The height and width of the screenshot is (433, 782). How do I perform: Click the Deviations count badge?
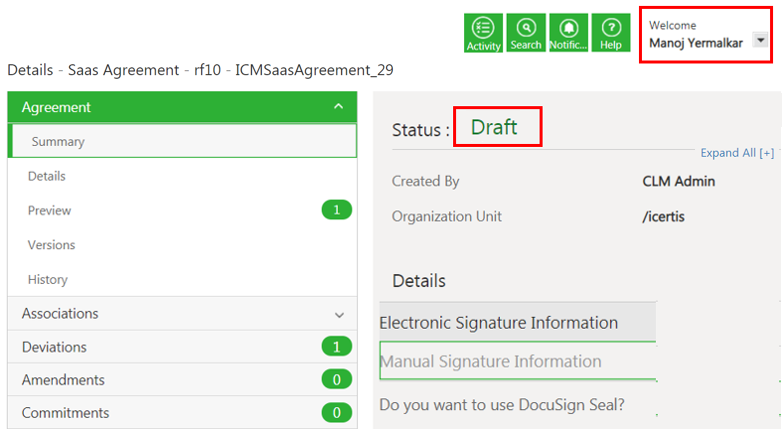pos(336,347)
